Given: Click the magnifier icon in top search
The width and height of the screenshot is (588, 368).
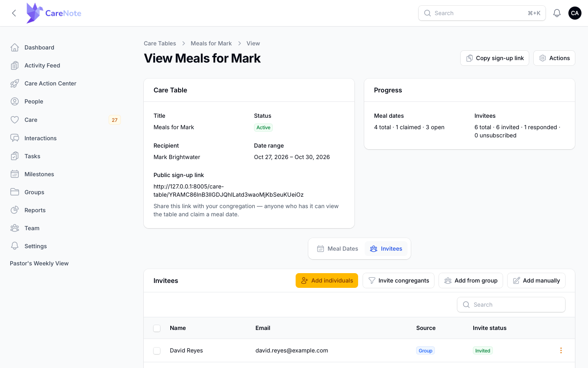Looking at the screenshot, I should [x=428, y=13].
